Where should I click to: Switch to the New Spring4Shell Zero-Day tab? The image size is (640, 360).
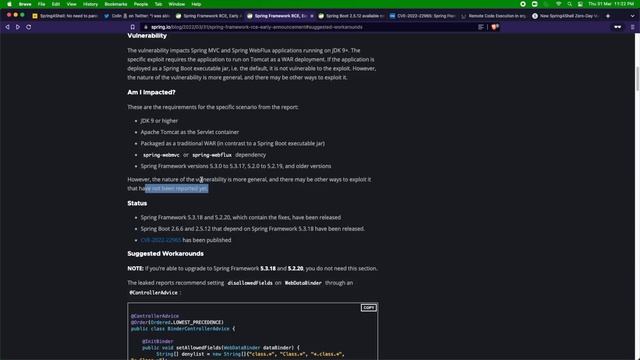(x=565, y=16)
